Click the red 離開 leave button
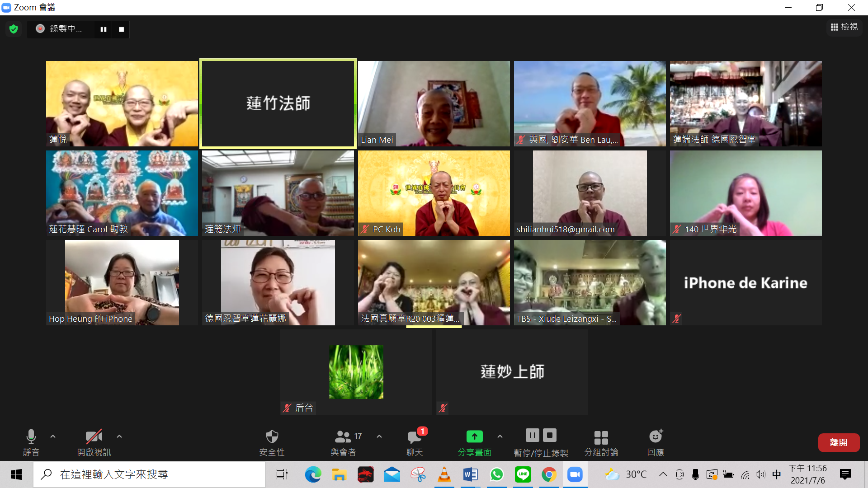The height and width of the screenshot is (488, 868). point(839,442)
